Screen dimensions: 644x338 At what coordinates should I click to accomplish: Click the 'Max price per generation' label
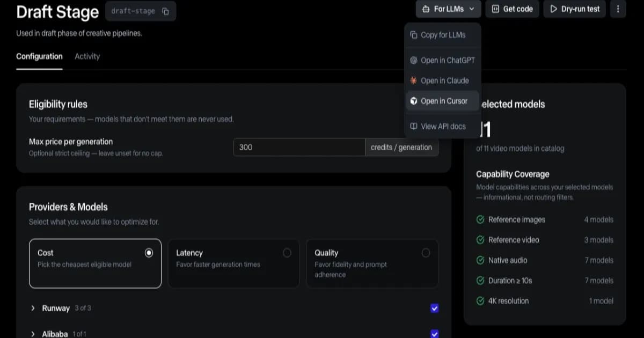pos(71,142)
